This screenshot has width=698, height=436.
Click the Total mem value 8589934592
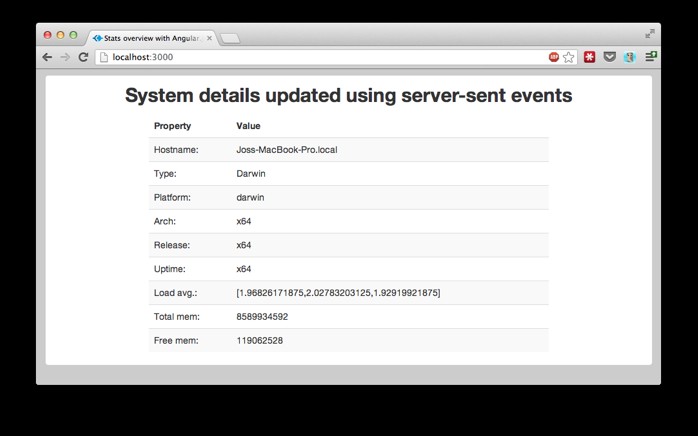[x=262, y=317]
